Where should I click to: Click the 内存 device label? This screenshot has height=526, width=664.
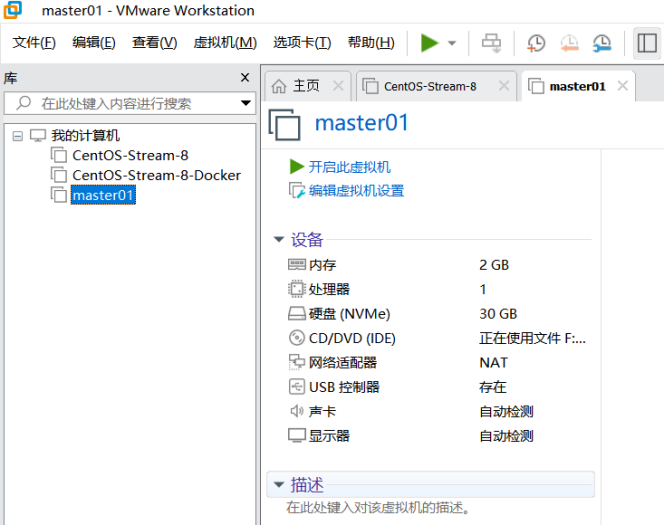pyautogui.click(x=322, y=265)
